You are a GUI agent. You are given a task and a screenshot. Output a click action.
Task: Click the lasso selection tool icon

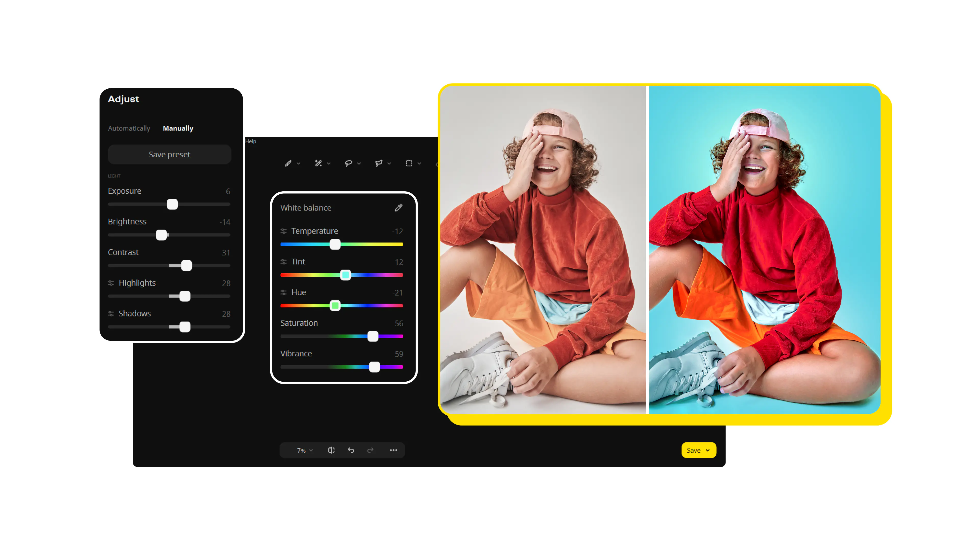pyautogui.click(x=349, y=164)
